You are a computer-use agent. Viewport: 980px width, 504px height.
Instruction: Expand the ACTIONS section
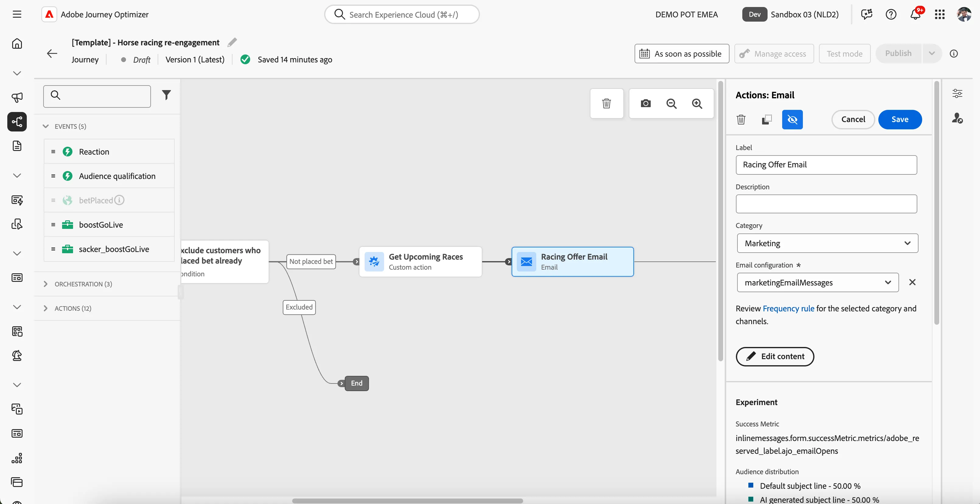(45, 308)
